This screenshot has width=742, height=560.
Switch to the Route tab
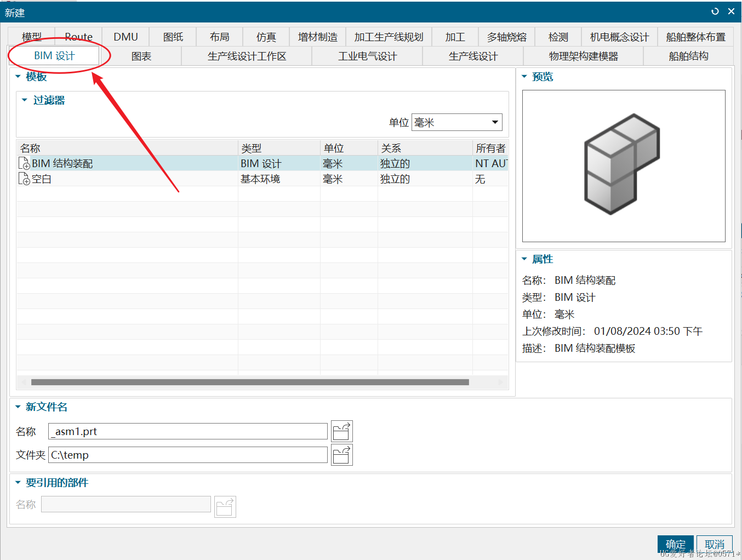(x=78, y=37)
